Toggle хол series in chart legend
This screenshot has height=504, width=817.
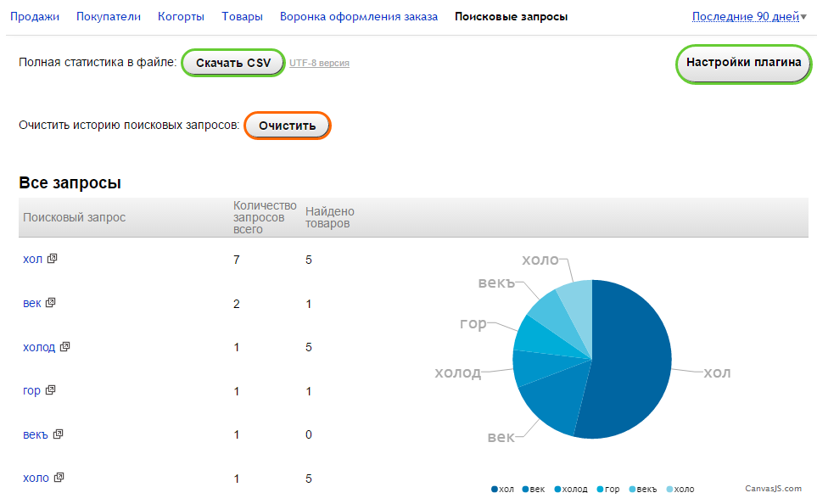502,490
